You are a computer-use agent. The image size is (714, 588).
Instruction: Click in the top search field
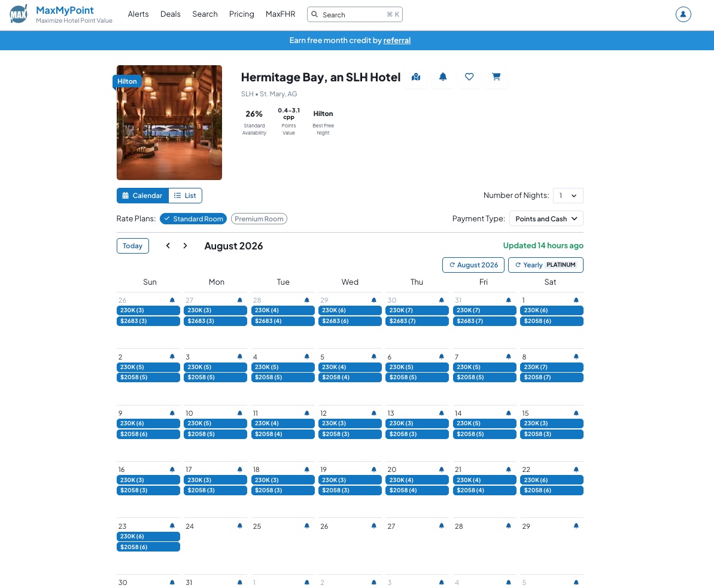(355, 14)
